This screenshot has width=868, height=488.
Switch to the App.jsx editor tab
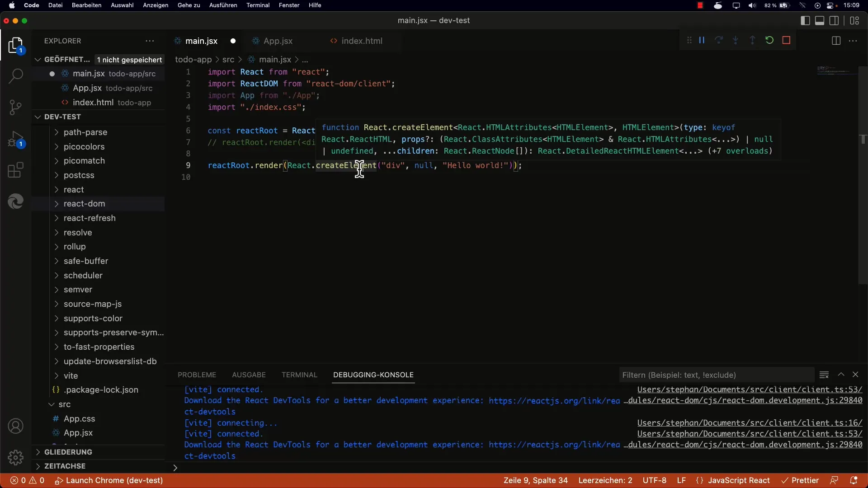tap(278, 41)
